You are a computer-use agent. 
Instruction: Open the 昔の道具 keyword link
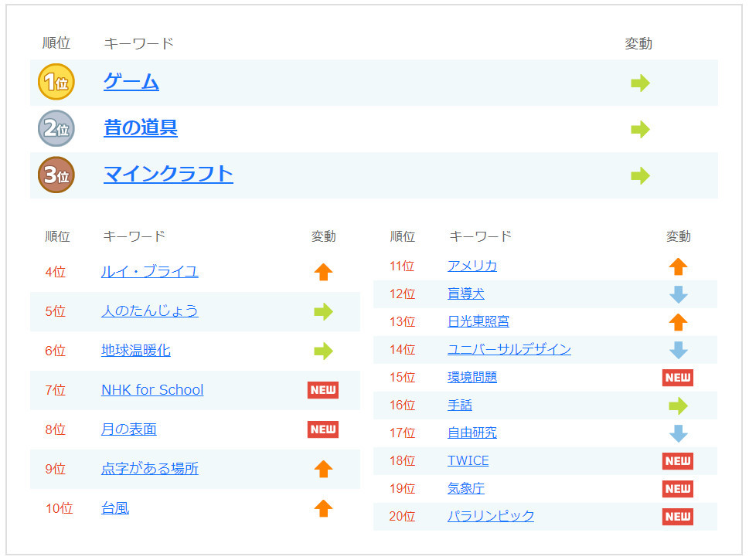point(141,128)
